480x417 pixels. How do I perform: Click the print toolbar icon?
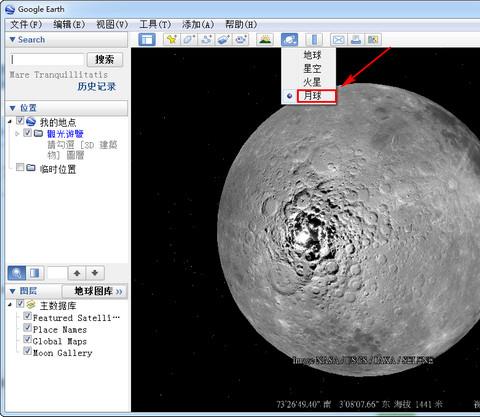356,40
